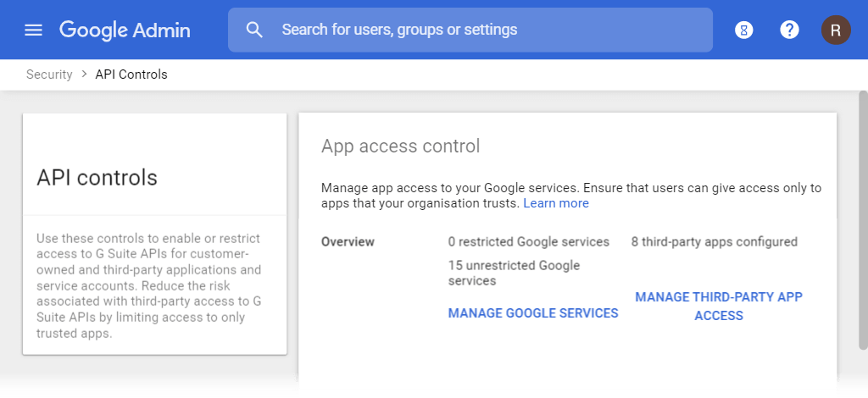Click the magnifier search icon

click(x=254, y=30)
